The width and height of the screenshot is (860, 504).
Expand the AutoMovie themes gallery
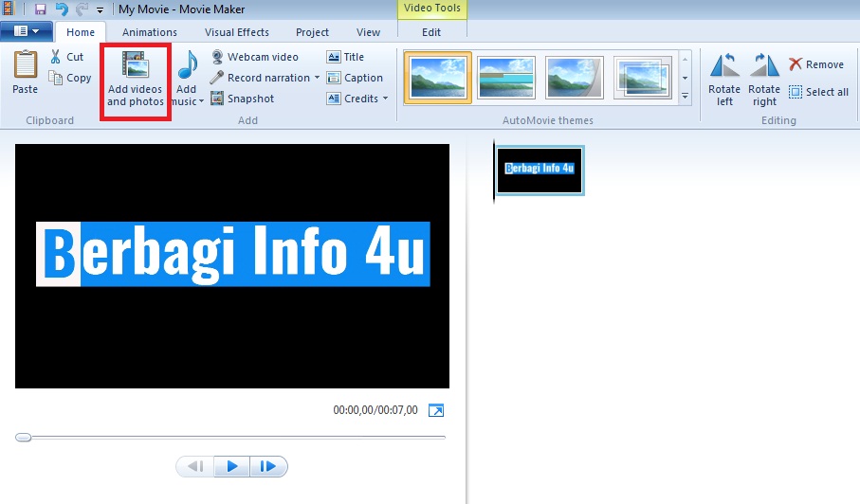(x=685, y=96)
